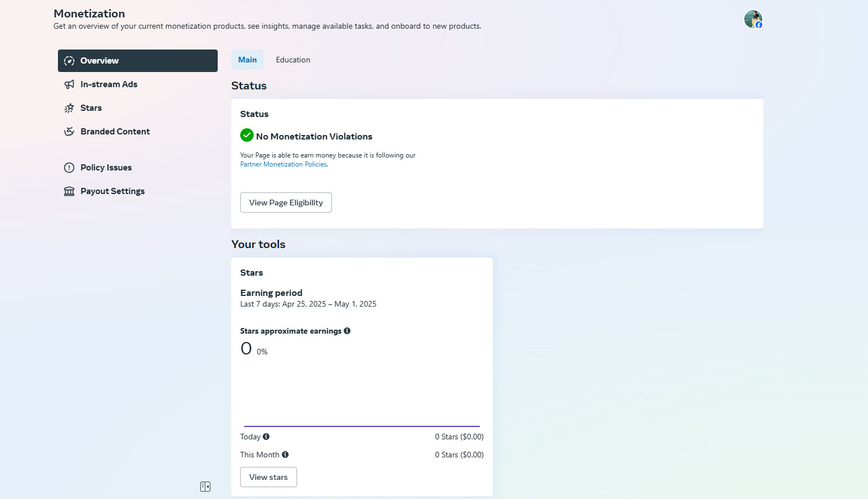Open Payout Settings
This screenshot has width=868, height=499.
click(137, 191)
